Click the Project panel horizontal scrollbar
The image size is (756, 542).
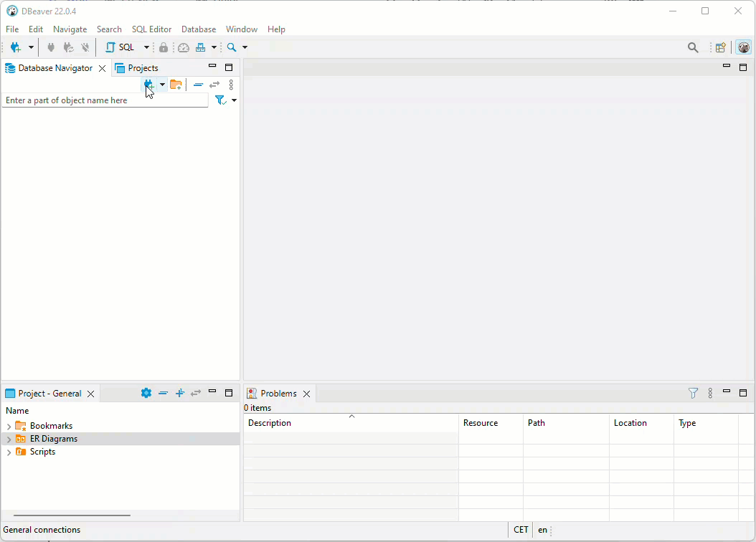point(72,515)
